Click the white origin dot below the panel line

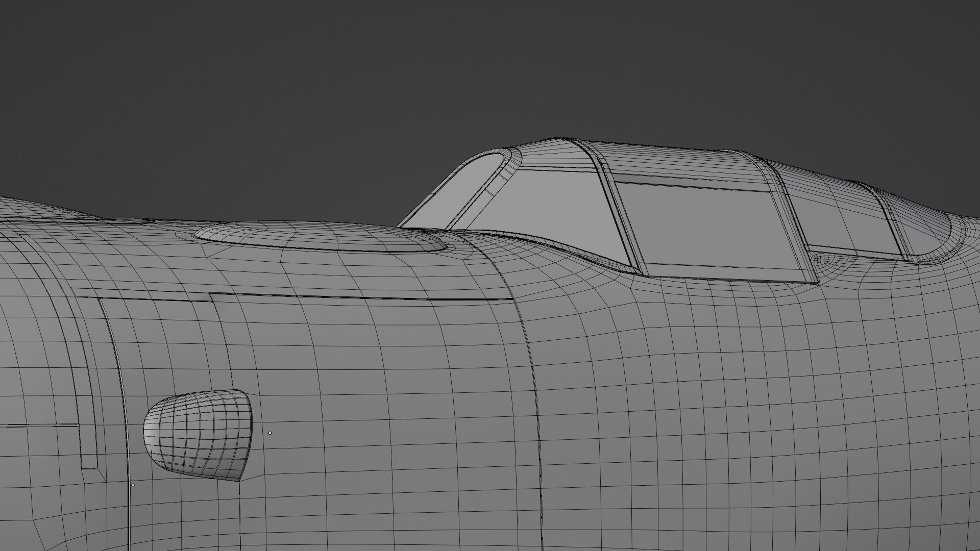click(133, 485)
